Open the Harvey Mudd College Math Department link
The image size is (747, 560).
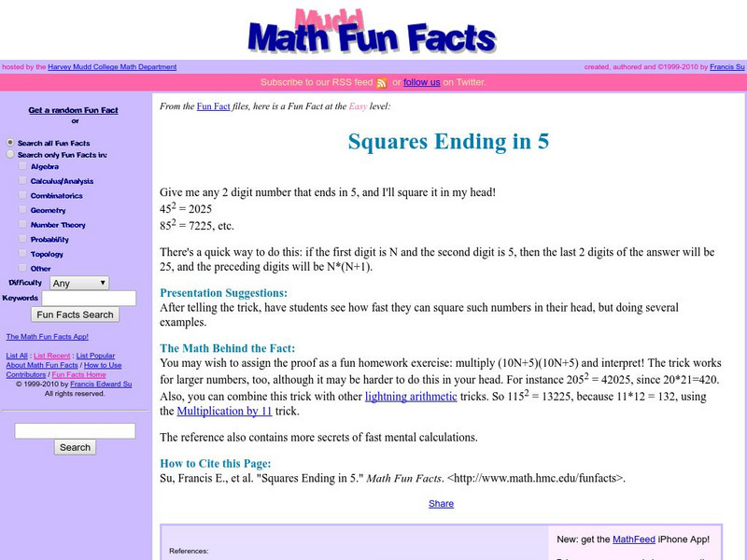point(112,66)
